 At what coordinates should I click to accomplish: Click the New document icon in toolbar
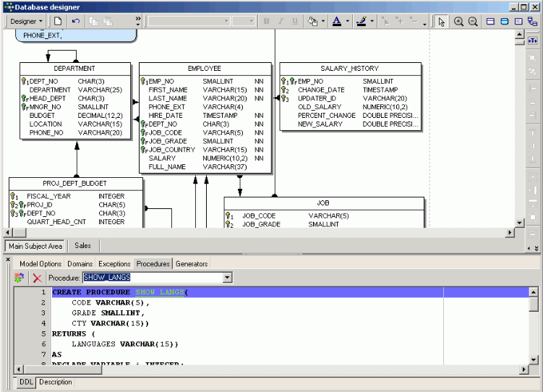[58, 22]
